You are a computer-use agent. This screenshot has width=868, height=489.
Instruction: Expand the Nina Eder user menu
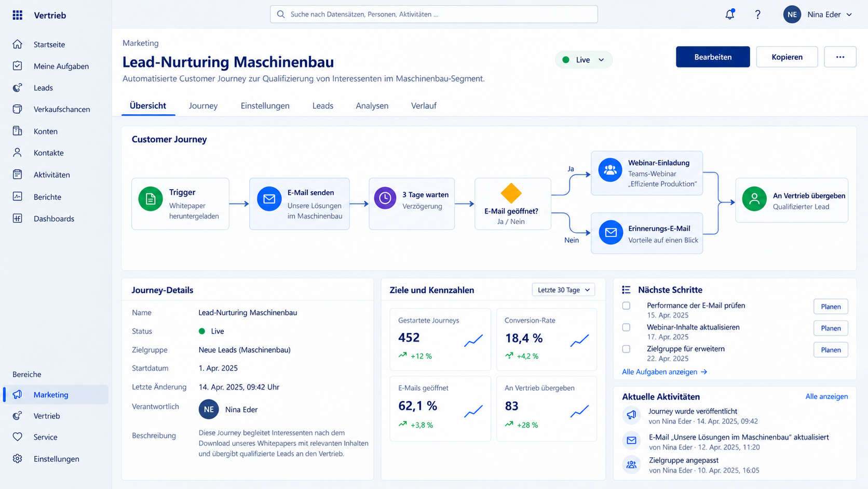click(x=818, y=15)
